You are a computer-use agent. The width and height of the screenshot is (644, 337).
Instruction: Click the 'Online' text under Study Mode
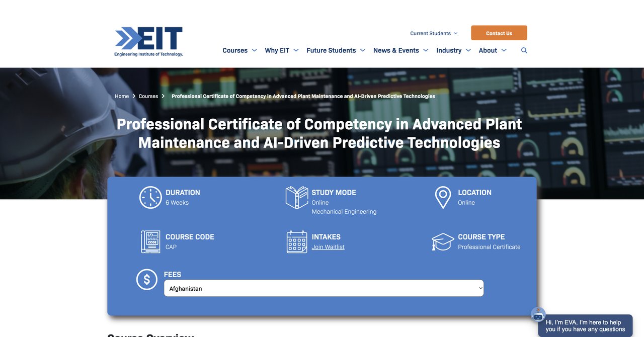320,203
